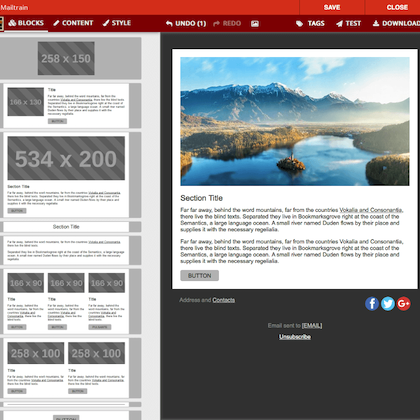Select the three-column 166 x 90 block
This screenshot has height=420, width=420.
[x=66, y=301]
